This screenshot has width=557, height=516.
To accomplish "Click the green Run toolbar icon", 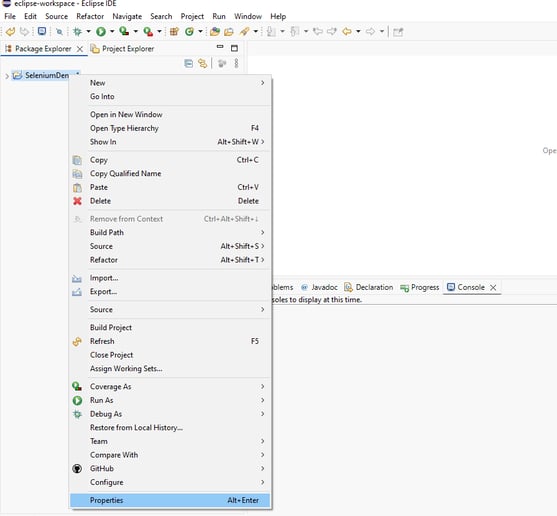I will 101,32.
